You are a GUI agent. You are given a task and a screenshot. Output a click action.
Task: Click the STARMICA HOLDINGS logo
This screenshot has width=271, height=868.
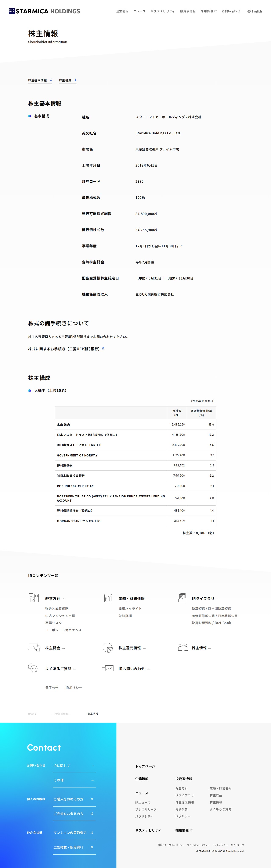click(x=44, y=11)
